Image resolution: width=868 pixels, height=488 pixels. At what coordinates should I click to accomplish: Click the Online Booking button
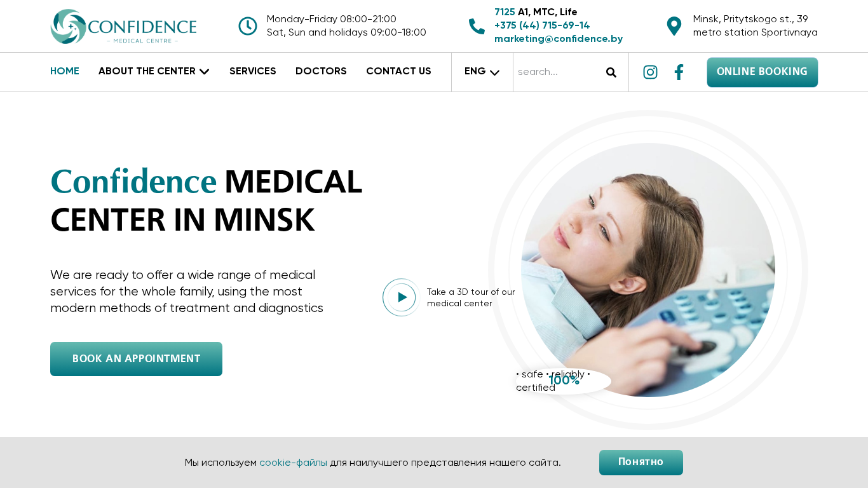(x=763, y=72)
